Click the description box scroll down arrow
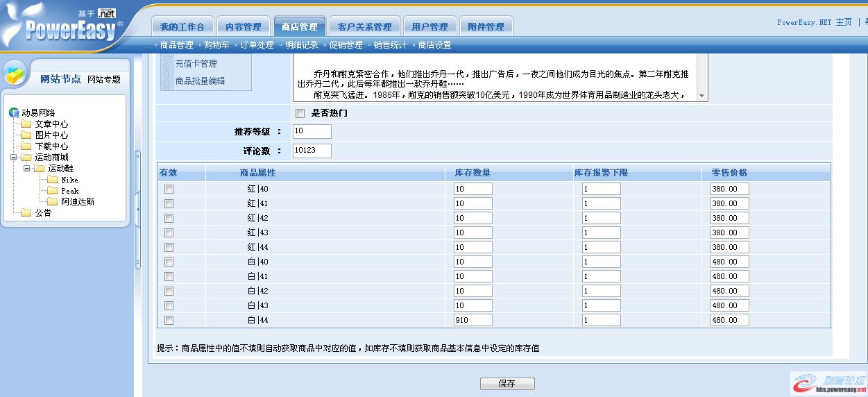 tap(701, 96)
